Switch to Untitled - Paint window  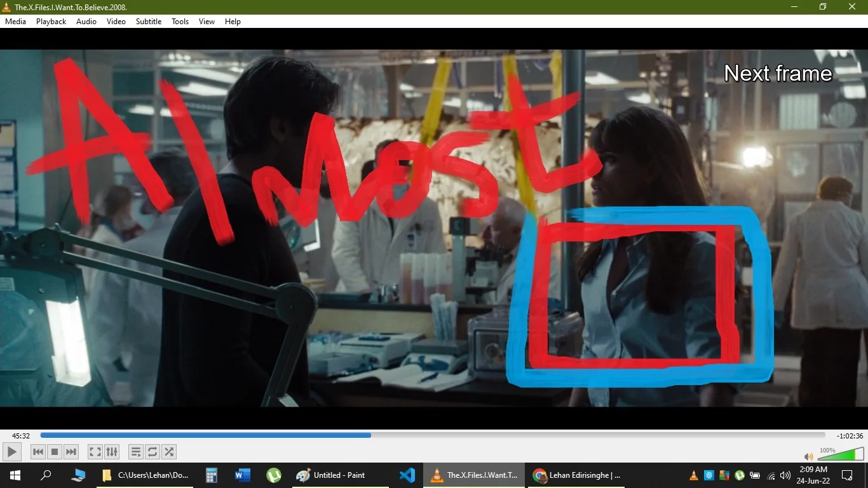tap(339, 475)
